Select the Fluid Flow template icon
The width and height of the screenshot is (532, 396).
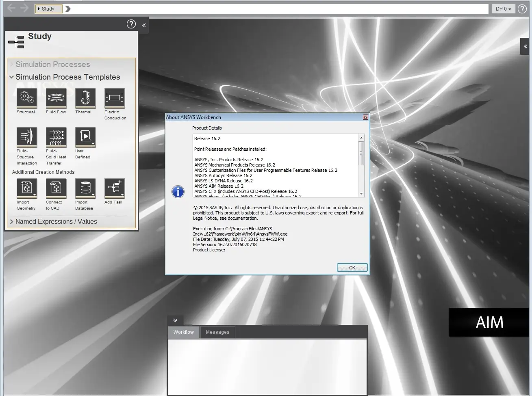coord(56,98)
